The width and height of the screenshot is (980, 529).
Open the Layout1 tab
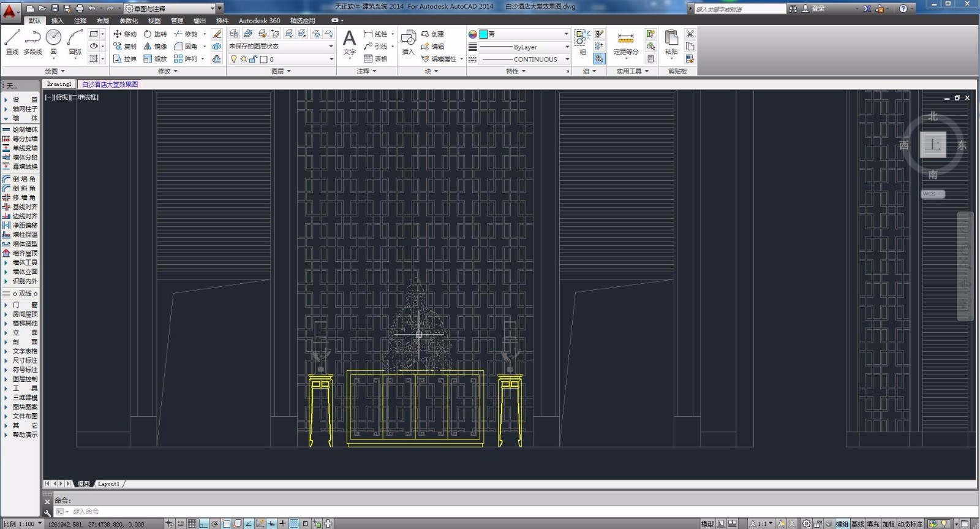109,484
